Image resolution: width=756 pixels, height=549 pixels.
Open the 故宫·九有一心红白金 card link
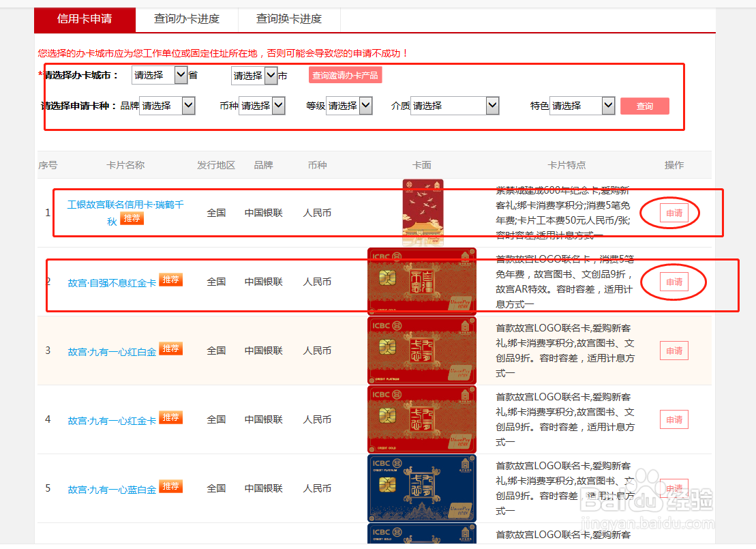click(112, 350)
